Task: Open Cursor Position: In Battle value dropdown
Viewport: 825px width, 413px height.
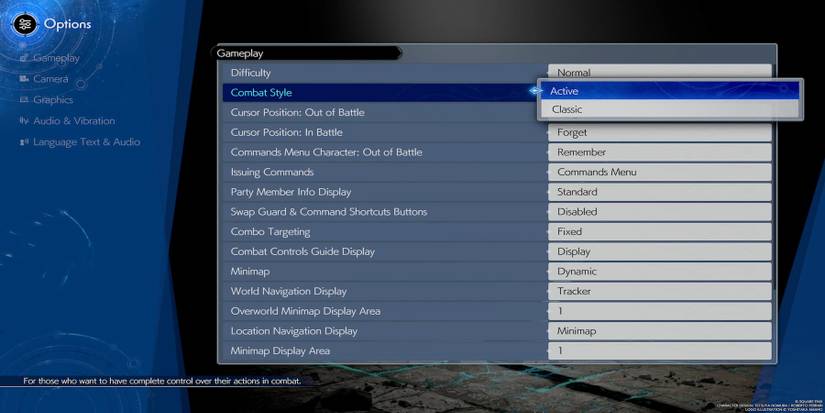Action: [x=659, y=132]
